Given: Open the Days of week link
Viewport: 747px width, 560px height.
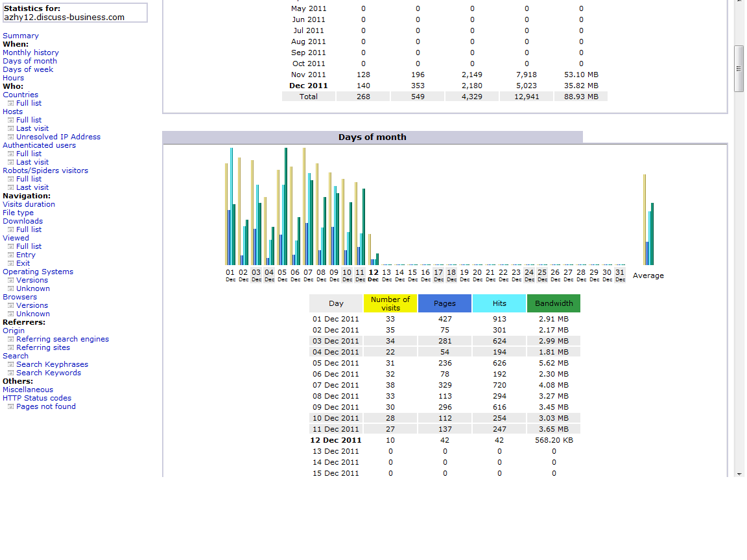Looking at the screenshot, I should pyautogui.click(x=28, y=70).
